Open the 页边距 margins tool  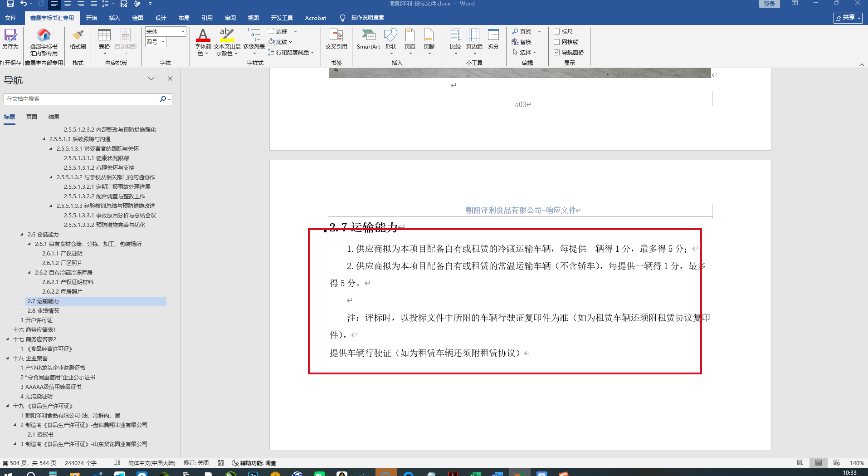474,41
